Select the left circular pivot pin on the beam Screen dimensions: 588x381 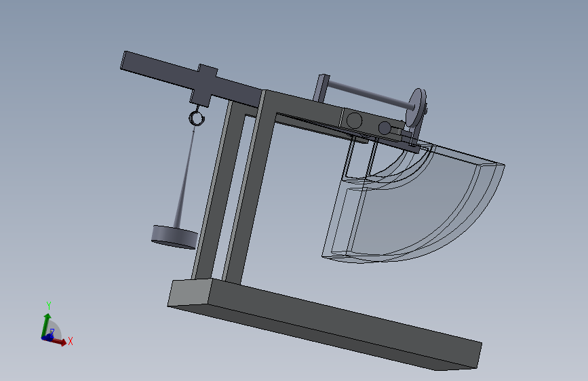[354, 121]
